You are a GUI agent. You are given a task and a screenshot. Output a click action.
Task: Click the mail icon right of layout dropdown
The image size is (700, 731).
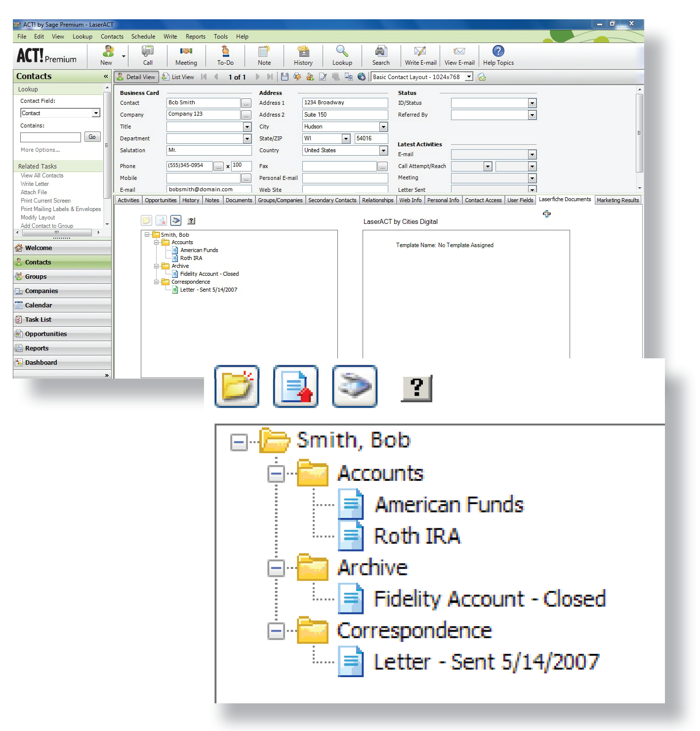pyautogui.click(x=482, y=77)
